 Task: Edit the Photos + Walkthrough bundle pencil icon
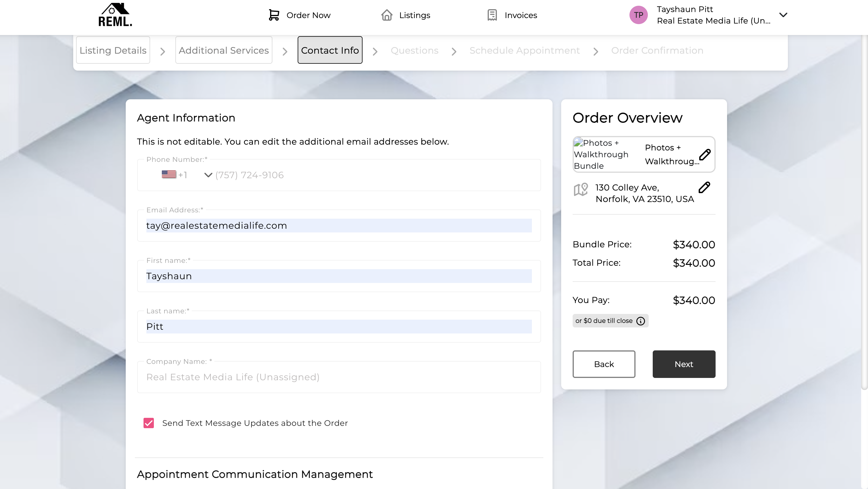pyautogui.click(x=705, y=155)
